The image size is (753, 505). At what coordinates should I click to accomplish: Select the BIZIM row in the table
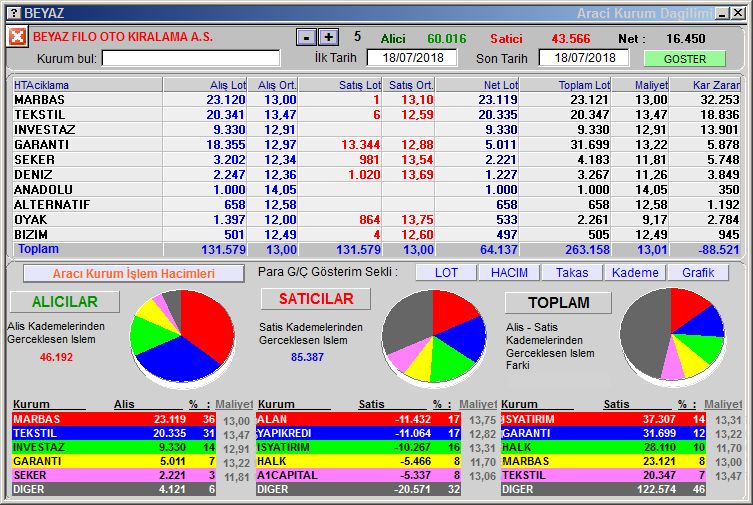tap(377, 234)
